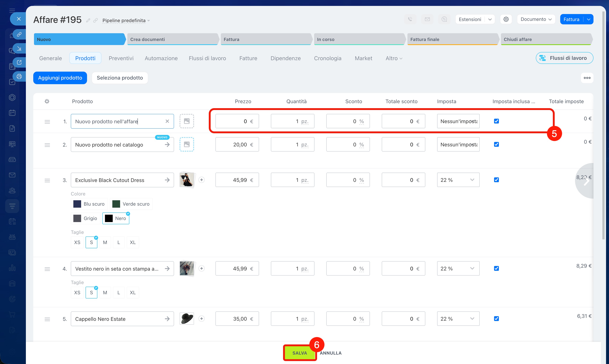Uncheck tax included checkbox for row 1
This screenshot has height=364, width=609.
(496, 121)
